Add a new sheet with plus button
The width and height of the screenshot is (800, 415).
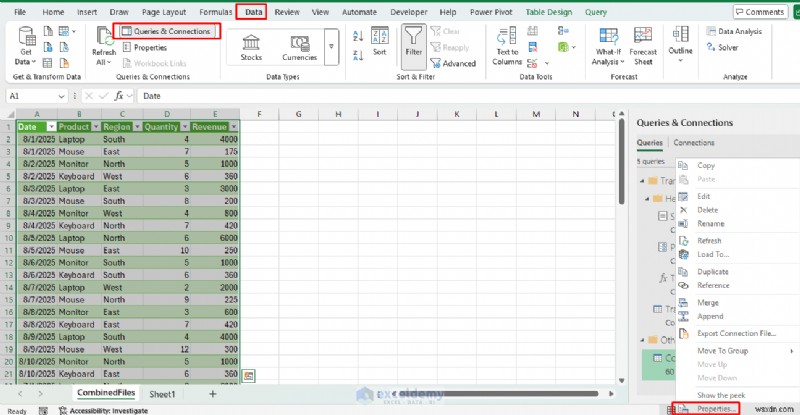click(x=213, y=394)
